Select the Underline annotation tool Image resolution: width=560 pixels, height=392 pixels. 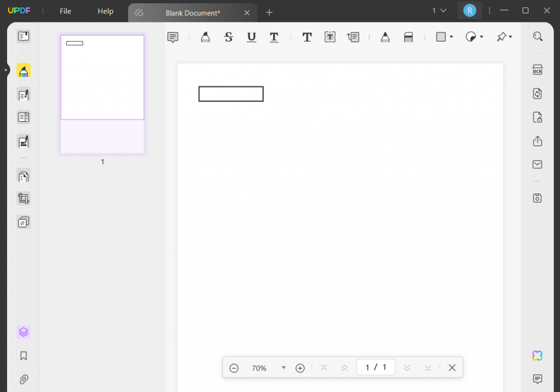click(251, 37)
